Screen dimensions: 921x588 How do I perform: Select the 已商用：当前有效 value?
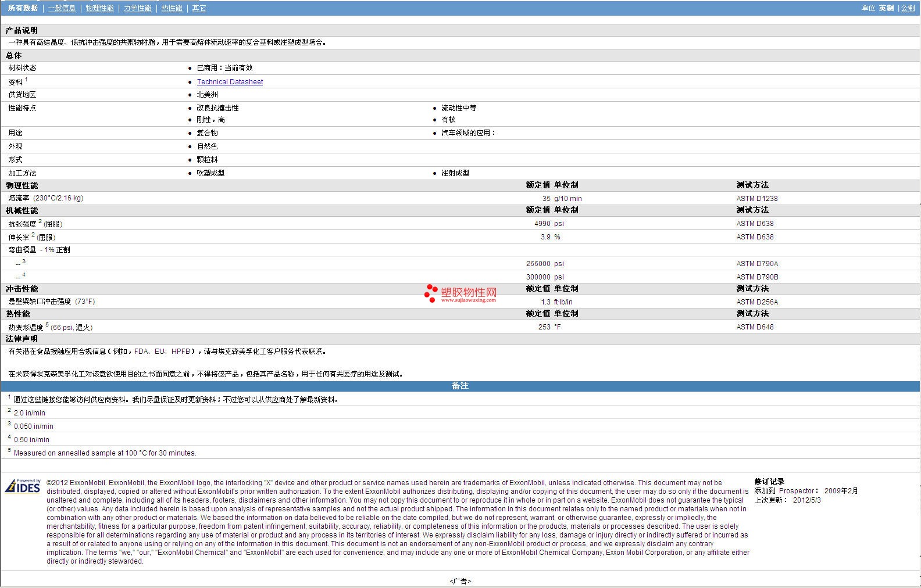[224, 68]
